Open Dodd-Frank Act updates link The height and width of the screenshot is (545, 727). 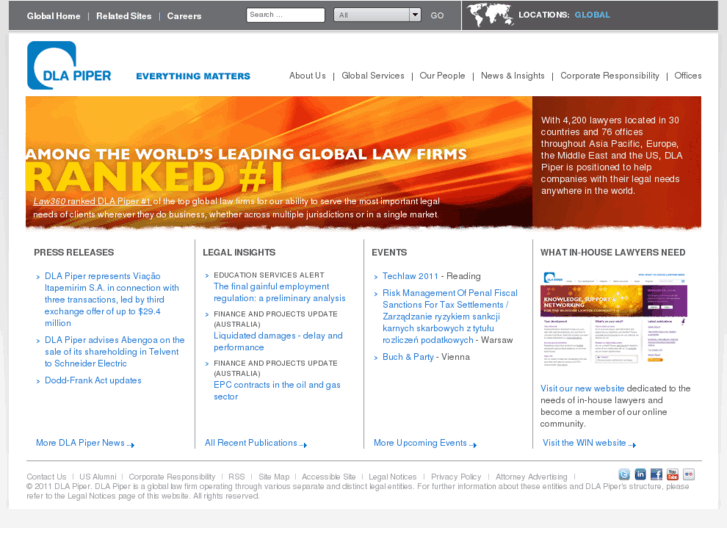coord(93,380)
